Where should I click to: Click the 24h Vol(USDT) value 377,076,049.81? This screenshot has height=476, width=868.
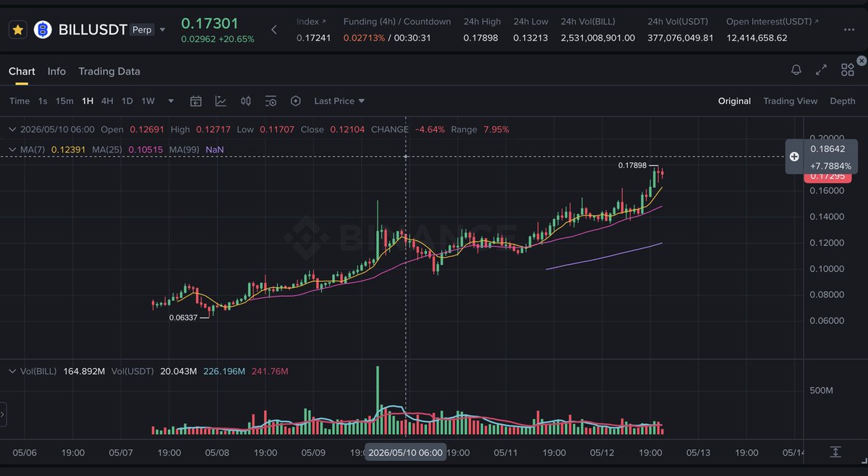pos(681,38)
